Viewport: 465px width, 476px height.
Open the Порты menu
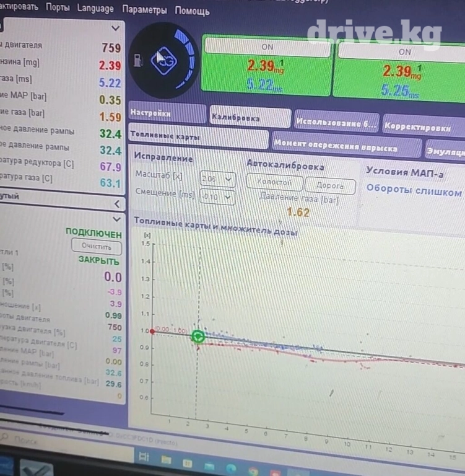pos(58,8)
